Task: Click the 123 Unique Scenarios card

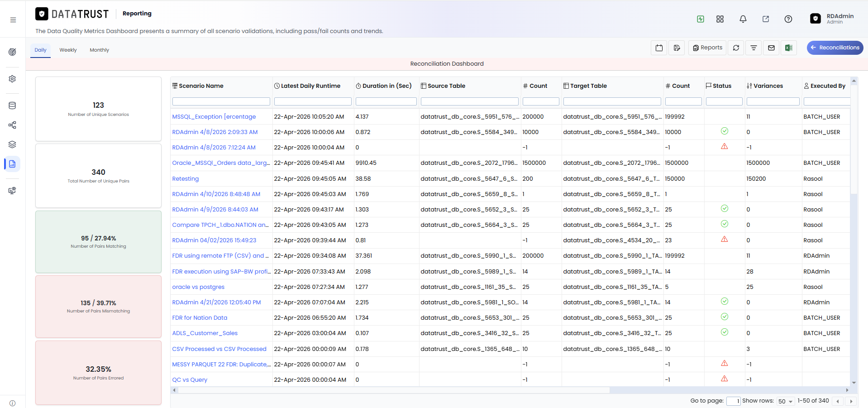Action: (x=98, y=109)
